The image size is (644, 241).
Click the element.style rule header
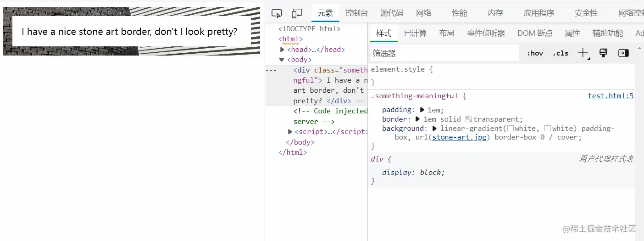(x=402, y=69)
